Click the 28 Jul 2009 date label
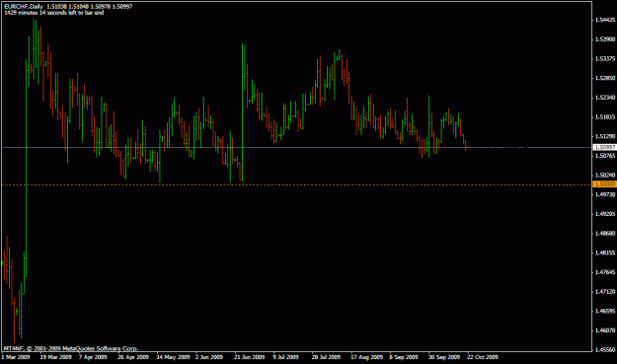This screenshot has width=617, height=364. (326, 357)
